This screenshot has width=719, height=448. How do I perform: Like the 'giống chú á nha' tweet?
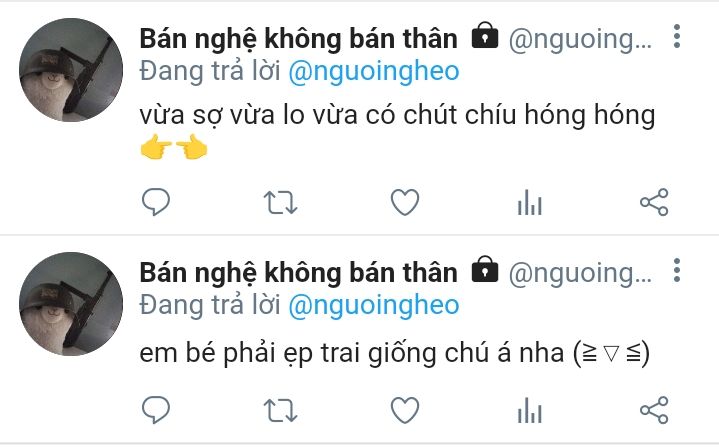pos(405,410)
